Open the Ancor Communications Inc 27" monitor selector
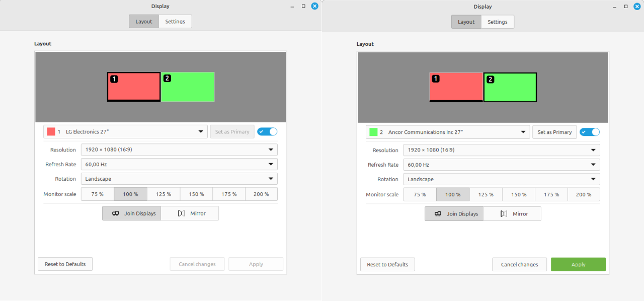The width and height of the screenshot is (644, 301). coord(448,132)
